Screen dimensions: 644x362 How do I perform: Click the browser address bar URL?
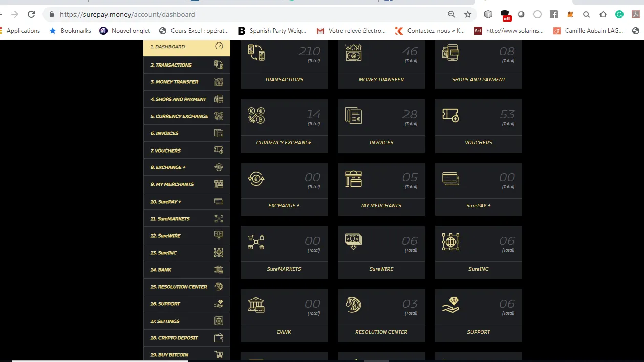pos(127,14)
